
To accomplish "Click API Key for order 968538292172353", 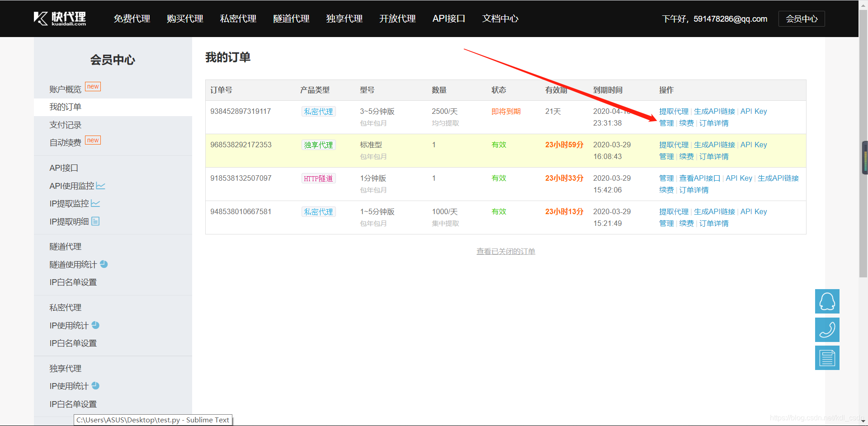I will pos(754,145).
